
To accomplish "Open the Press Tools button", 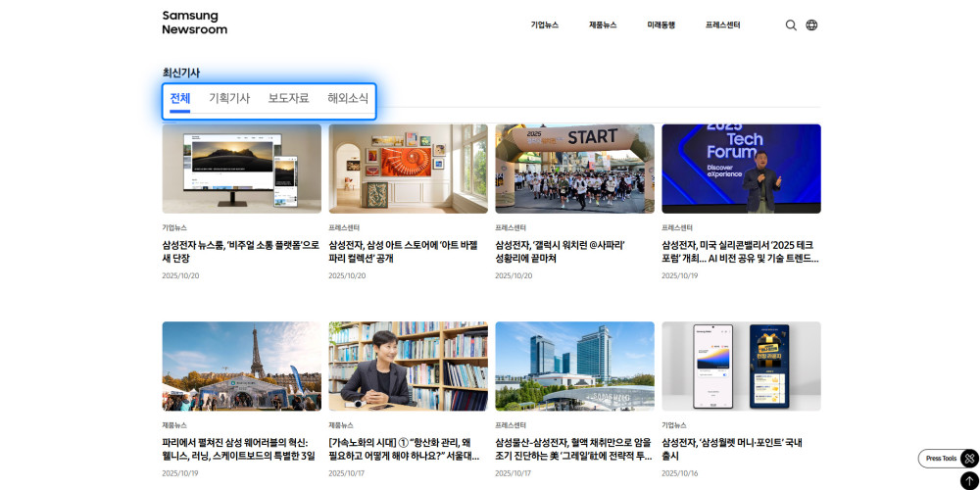I will 948,458.
